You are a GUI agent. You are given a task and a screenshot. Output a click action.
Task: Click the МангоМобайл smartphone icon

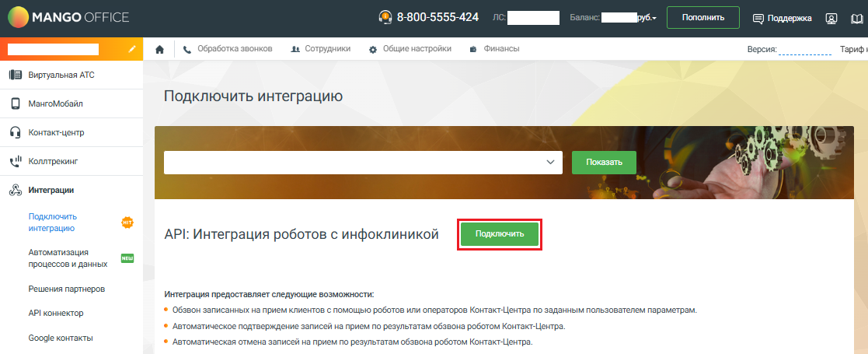pos(16,103)
